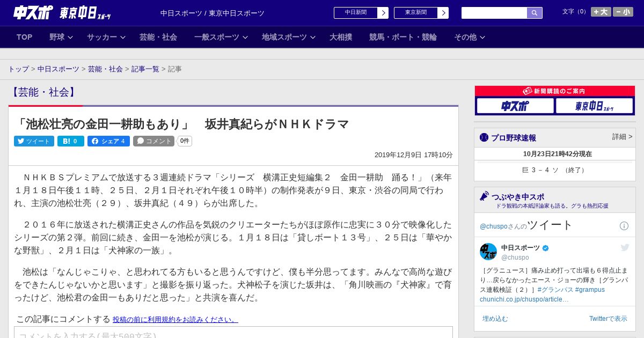Image resolution: width=644 pixels, height=338 pixels.
Task: Click the Twitterで表示 link
Action: click(608, 319)
